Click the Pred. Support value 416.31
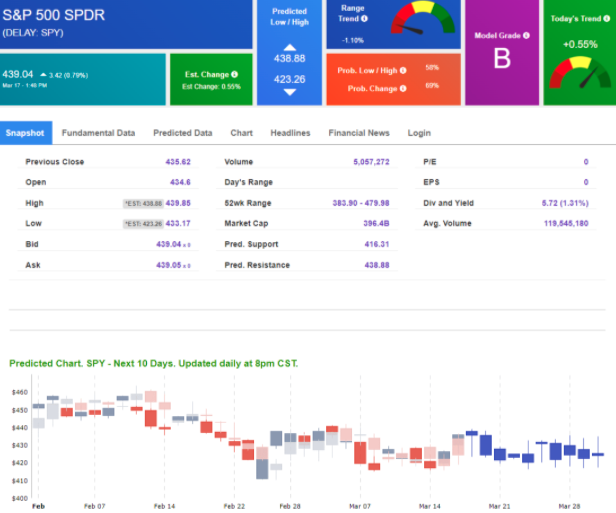The height and width of the screenshot is (513, 616). point(377,244)
